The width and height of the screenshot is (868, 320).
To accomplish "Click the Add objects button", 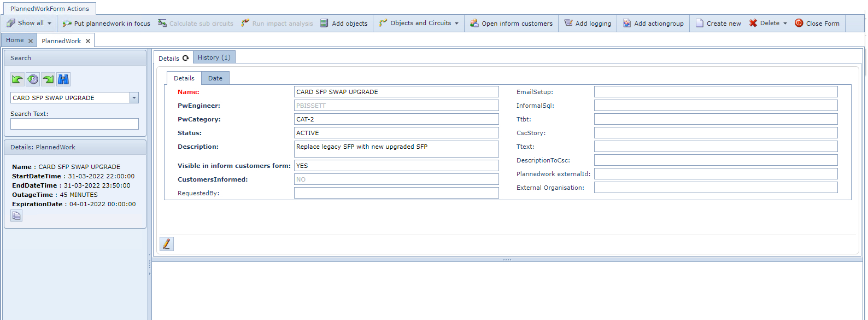I will (x=344, y=24).
